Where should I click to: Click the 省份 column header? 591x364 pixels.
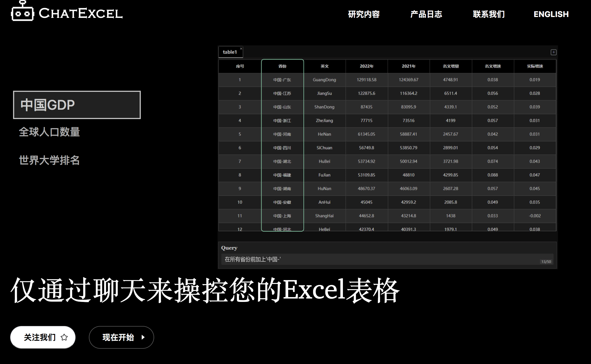pos(282,66)
